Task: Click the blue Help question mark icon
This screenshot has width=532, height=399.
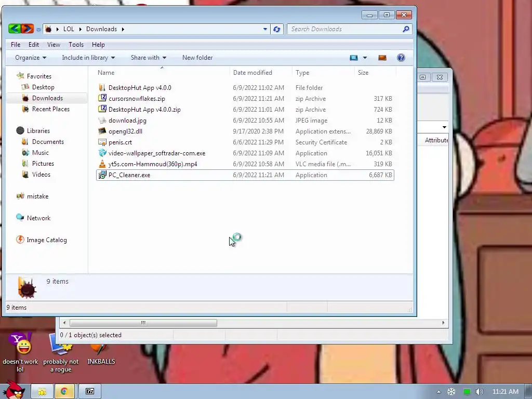Action: 401,58
